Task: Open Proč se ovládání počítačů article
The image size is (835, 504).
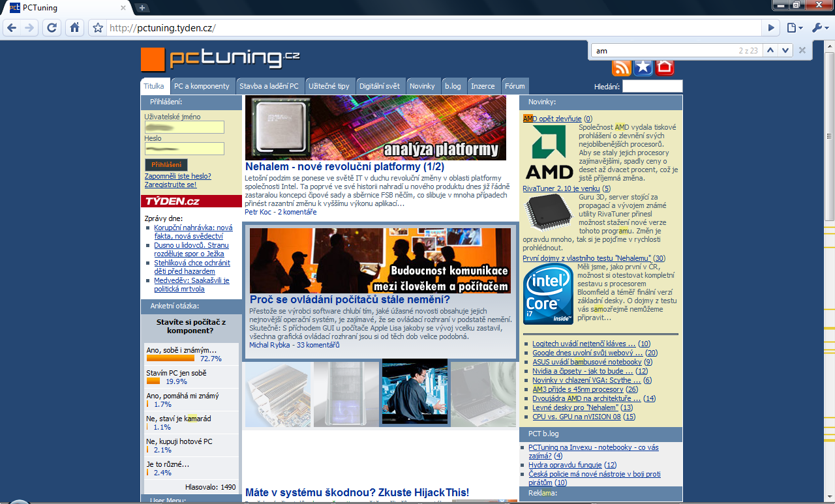Action: [350, 300]
